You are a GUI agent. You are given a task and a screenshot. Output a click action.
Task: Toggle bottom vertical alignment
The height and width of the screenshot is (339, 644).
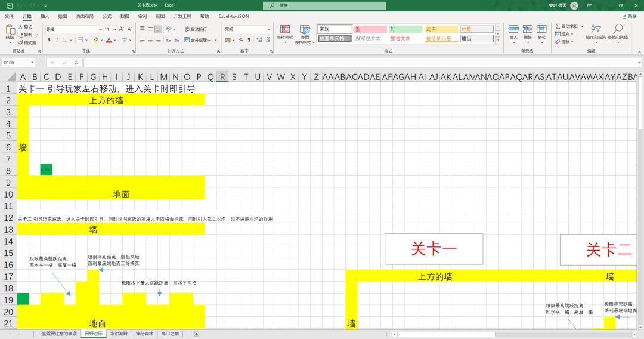click(158, 29)
